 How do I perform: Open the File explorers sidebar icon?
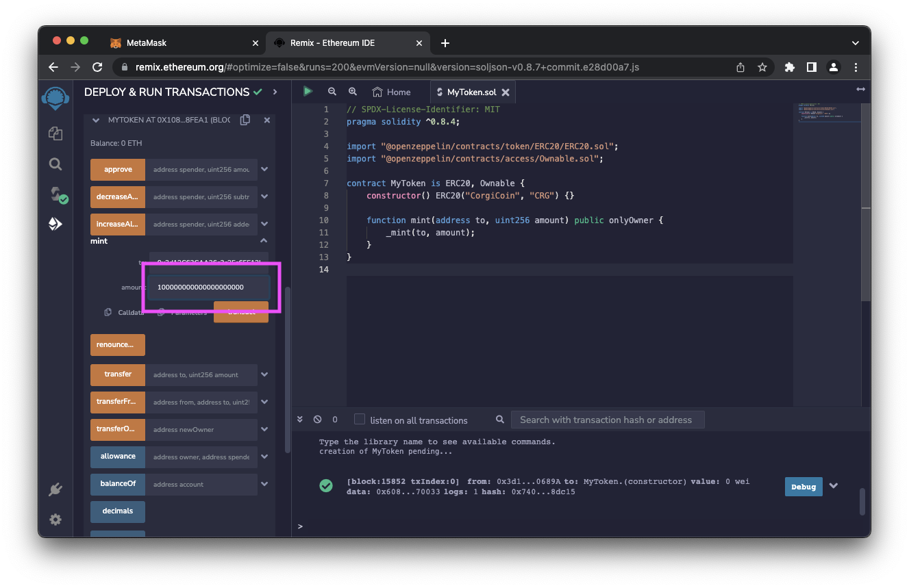point(55,133)
